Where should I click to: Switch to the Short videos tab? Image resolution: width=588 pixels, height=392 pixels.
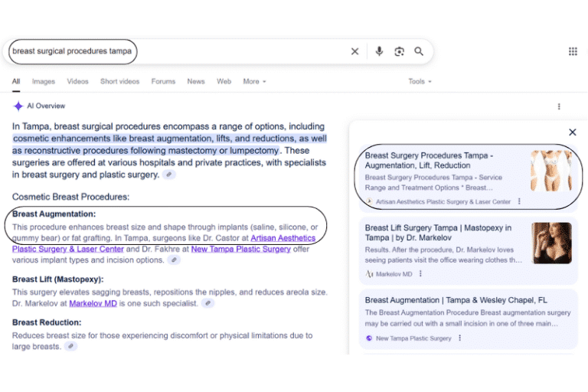119,81
